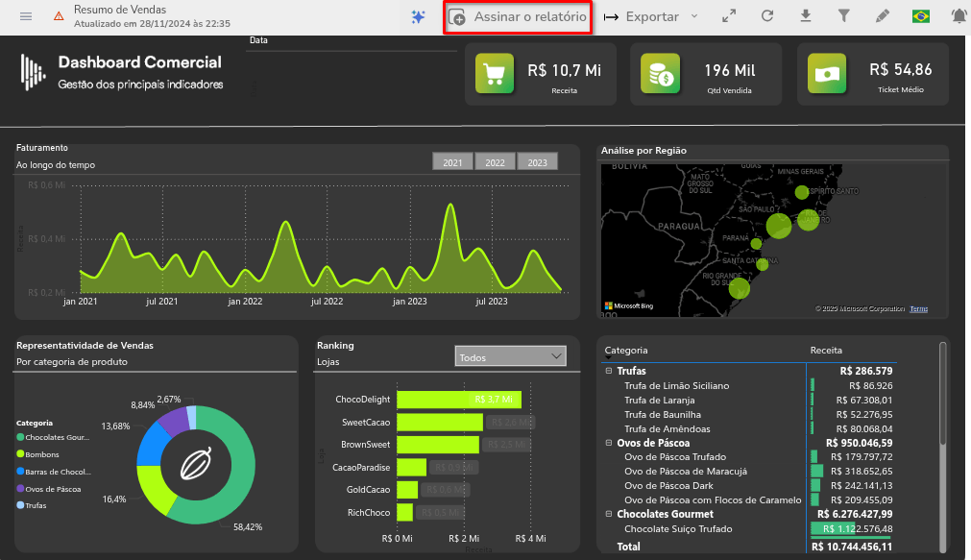Click the Chocolates Gourmet legend color swatch
This screenshot has width=971, height=560.
[x=20, y=438]
